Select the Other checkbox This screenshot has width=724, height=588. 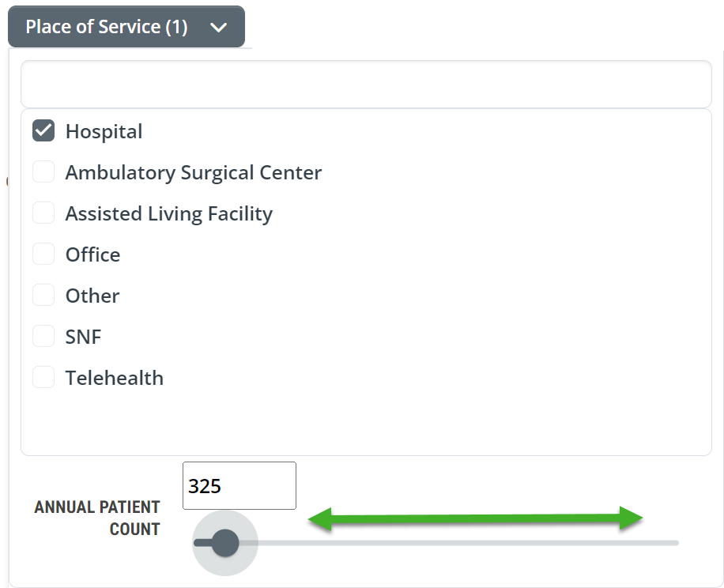pyautogui.click(x=43, y=295)
